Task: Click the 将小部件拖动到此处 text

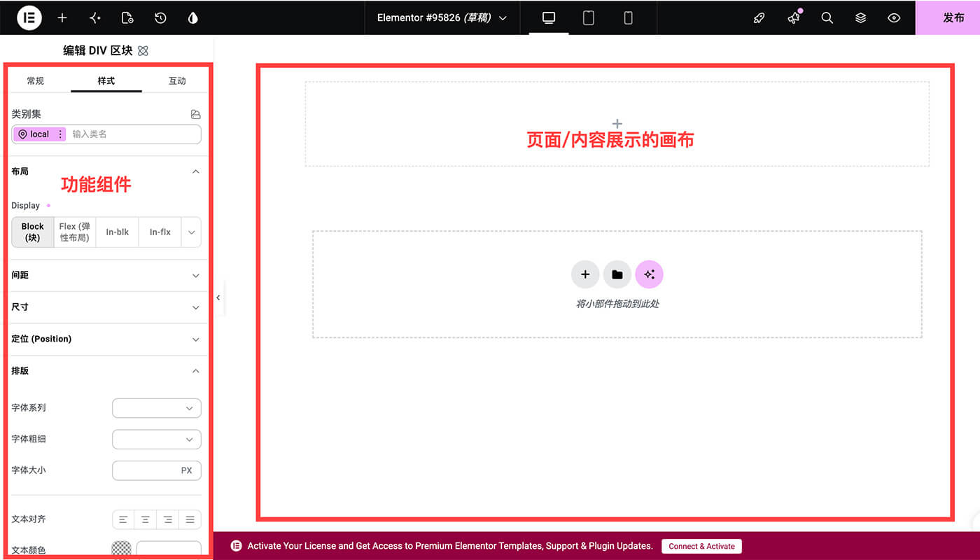Action: [x=617, y=304]
